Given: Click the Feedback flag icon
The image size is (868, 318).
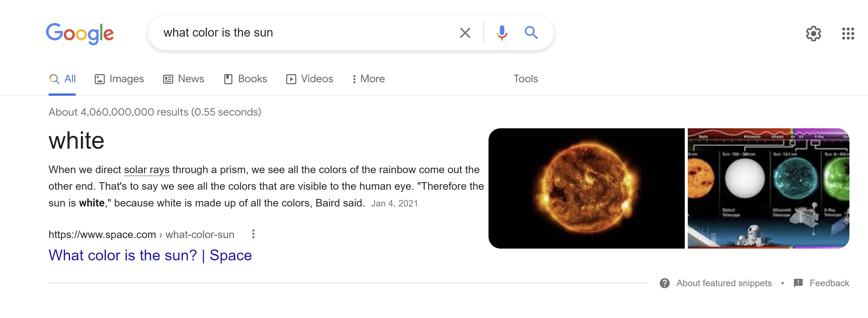Looking at the screenshot, I should point(798,283).
